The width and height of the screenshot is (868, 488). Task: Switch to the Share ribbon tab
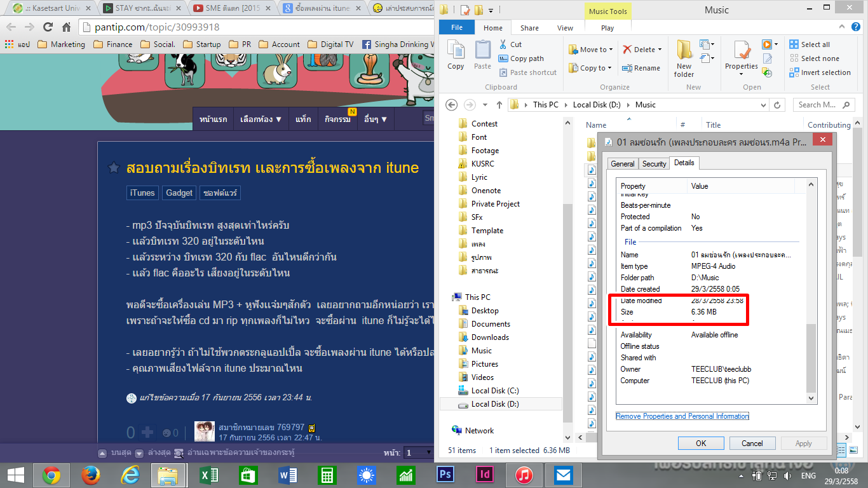[x=529, y=27]
